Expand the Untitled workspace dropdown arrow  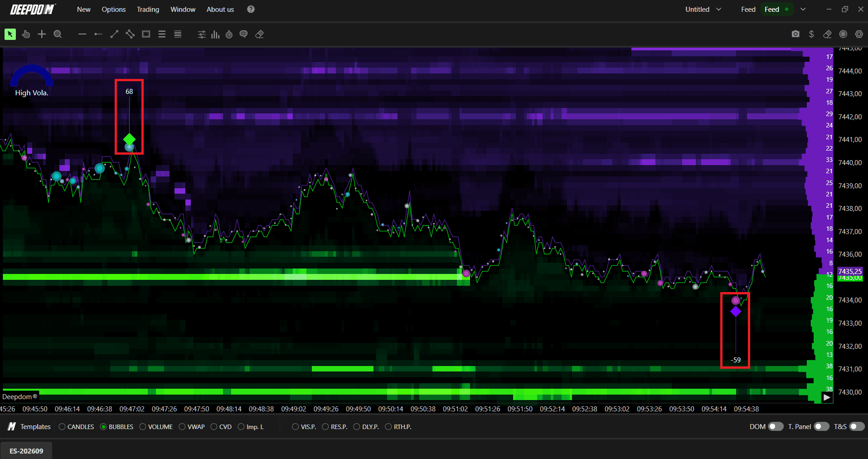(718, 9)
